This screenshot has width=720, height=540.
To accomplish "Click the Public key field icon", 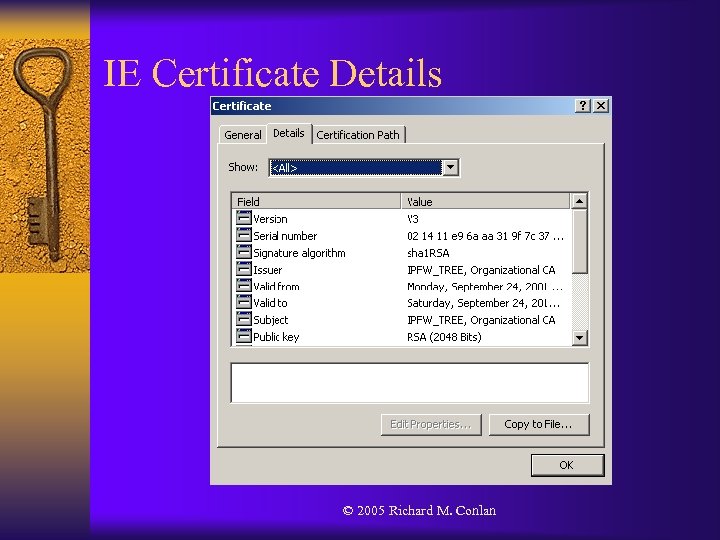I will click(x=244, y=336).
